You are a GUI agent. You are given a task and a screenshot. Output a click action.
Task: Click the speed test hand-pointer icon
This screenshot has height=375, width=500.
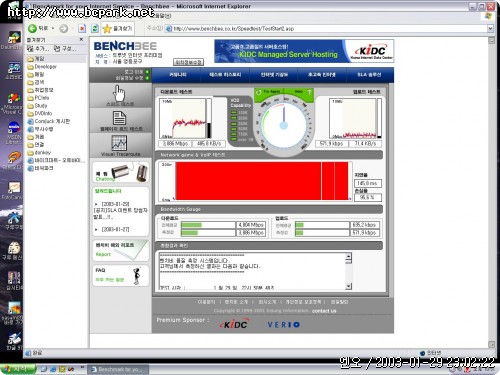pos(119,93)
